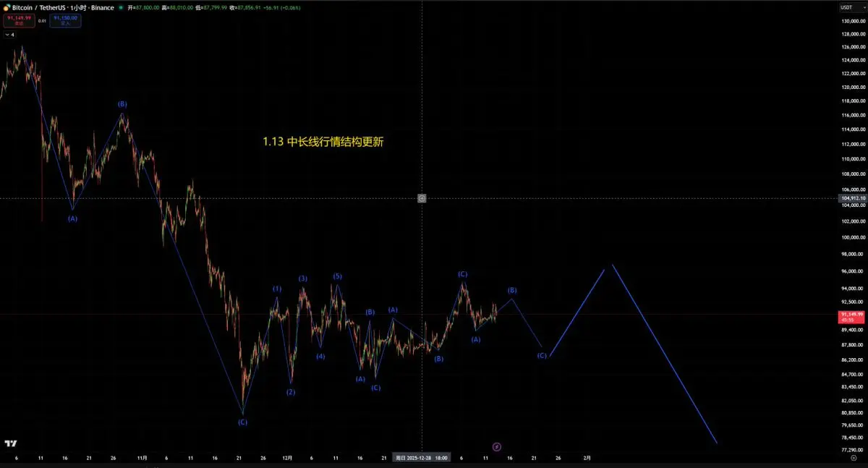Select the (1) wave label
Image resolution: width=868 pixels, height=468 pixels.
(x=277, y=289)
